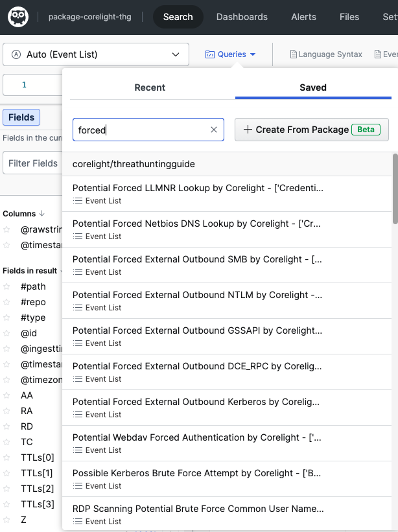
Task: Click the TTLs[2] field name
Action: coord(38,489)
